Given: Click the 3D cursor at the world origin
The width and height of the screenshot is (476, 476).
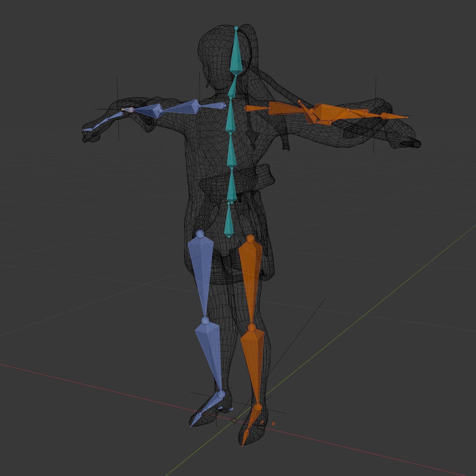Looking at the screenshot, I should click(234, 420).
